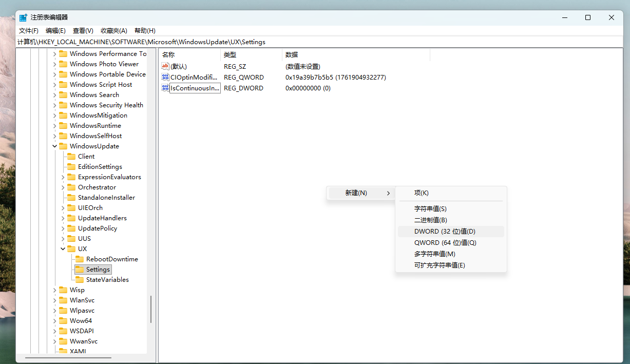The image size is (630, 364).
Task: Click the 数据 column header
Action: point(356,54)
